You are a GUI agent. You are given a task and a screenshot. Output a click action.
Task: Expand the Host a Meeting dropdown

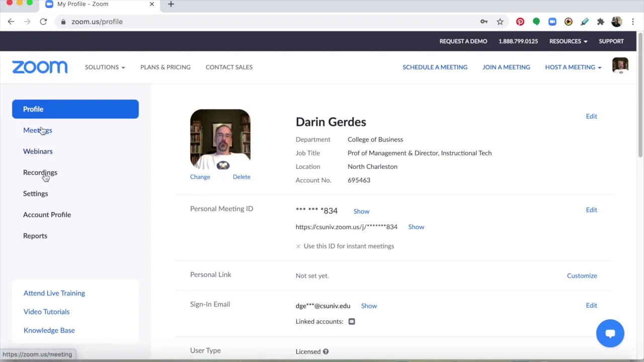pyautogui.click(x=573, y=67)
